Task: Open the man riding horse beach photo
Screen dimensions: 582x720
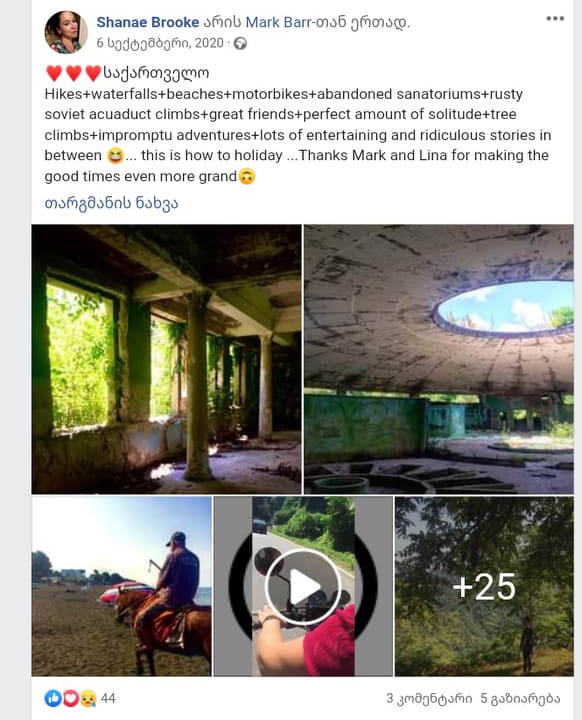Action: [x=121, y=586]
